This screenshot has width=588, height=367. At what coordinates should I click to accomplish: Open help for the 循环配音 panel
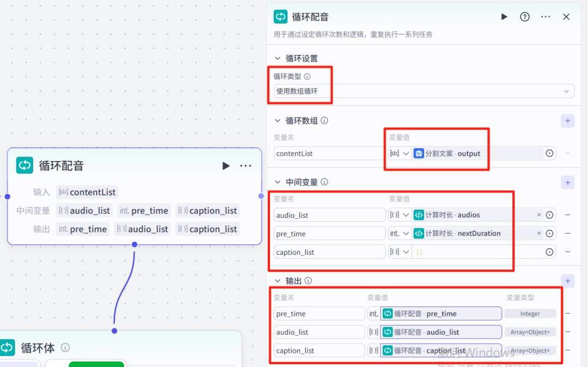click(x=525, y=17)
